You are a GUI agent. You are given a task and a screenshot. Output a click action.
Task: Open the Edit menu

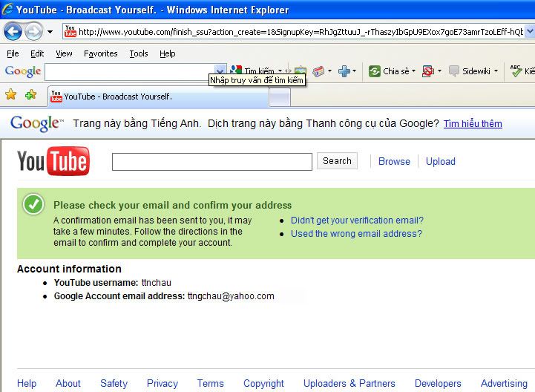[x=37, y=53]
